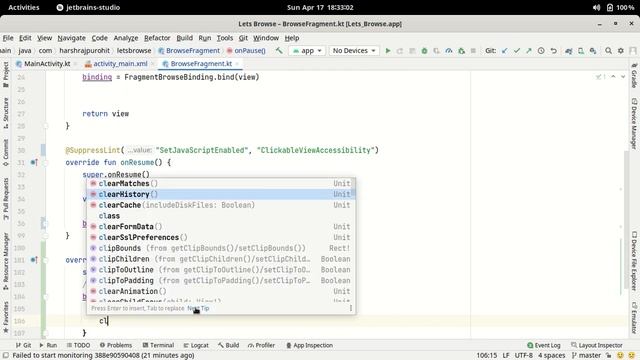Open the File menu

tap(8, 38)
